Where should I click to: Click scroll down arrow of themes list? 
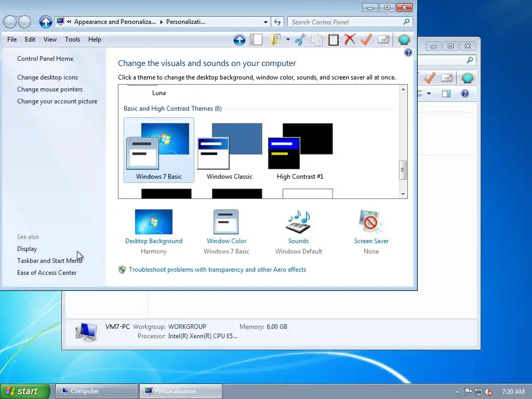(x=403, y=194)
